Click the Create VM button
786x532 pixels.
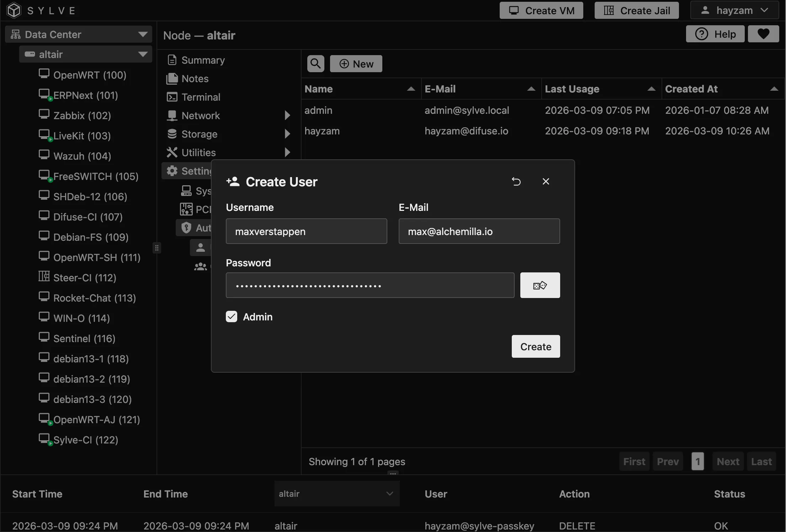tap(541, 10)
